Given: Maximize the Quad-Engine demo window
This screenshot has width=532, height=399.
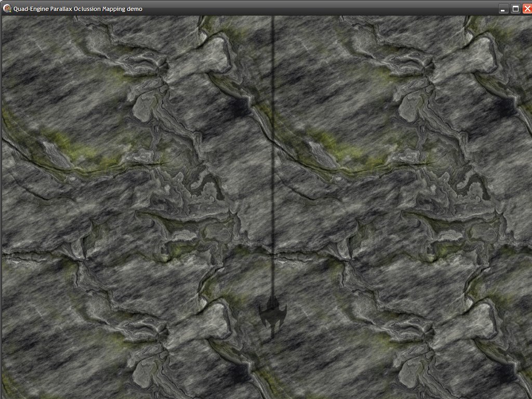Looking at the screenshot, I should coord(515,9).
